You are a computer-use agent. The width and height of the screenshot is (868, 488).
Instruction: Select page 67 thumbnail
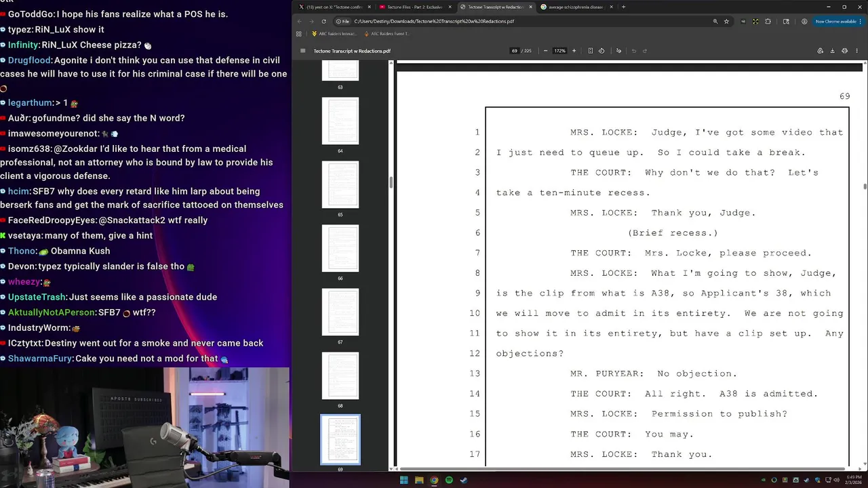point(340,312)
